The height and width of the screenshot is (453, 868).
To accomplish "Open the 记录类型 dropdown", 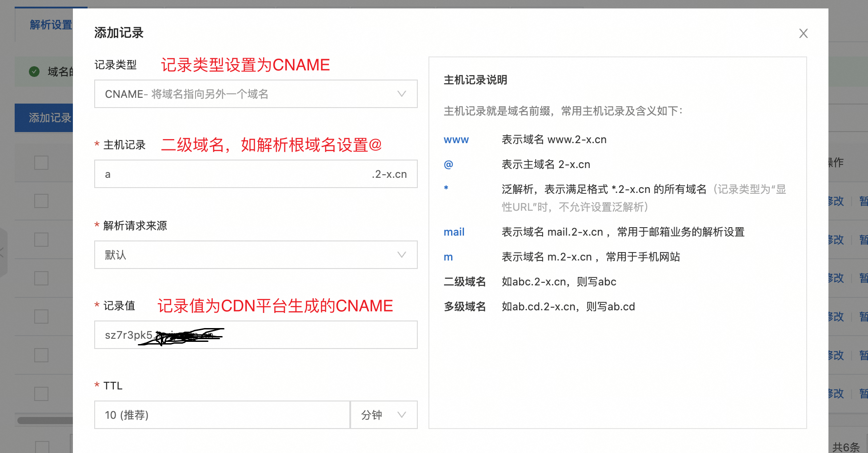I will (256, 94).
